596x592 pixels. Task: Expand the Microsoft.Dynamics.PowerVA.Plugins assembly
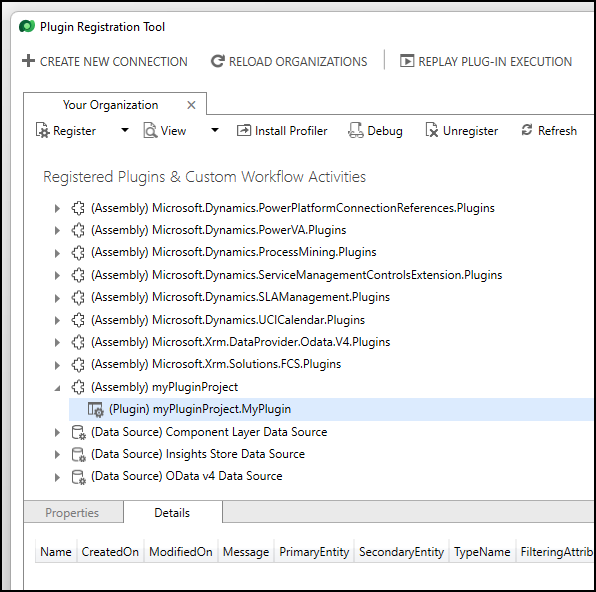coord(57,230)
